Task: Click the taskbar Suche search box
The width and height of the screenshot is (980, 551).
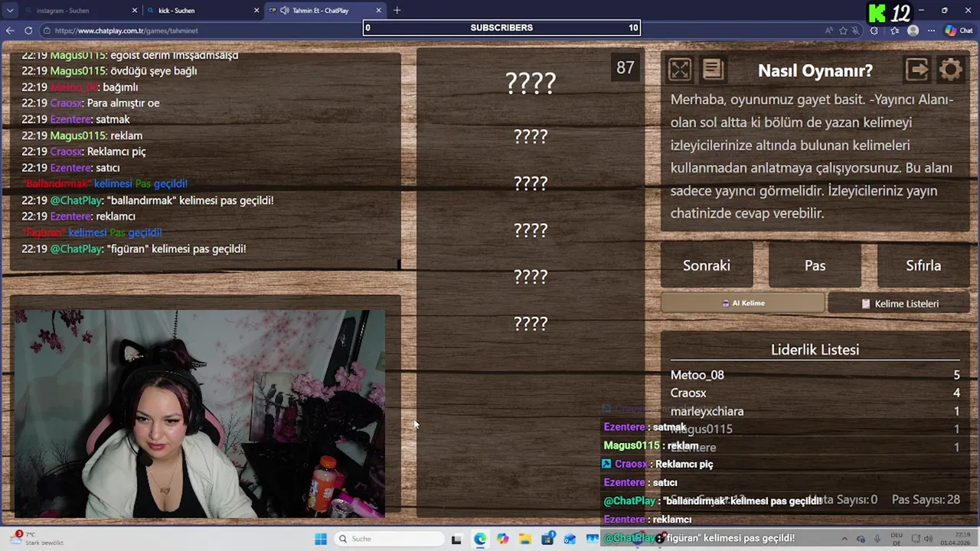Action: coord(388,539)
